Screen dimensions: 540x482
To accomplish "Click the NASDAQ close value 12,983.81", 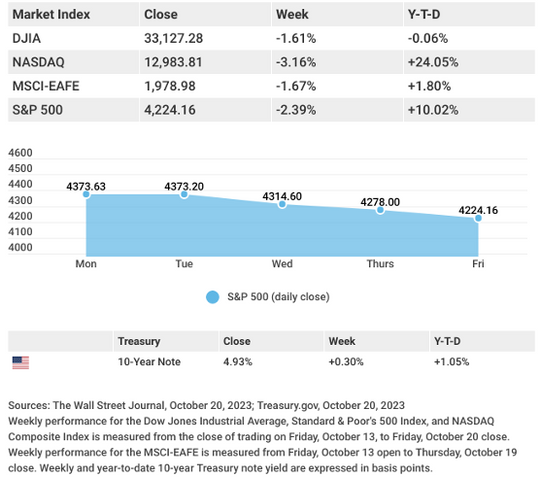I will pyautogui.click(x=173, y=62).
